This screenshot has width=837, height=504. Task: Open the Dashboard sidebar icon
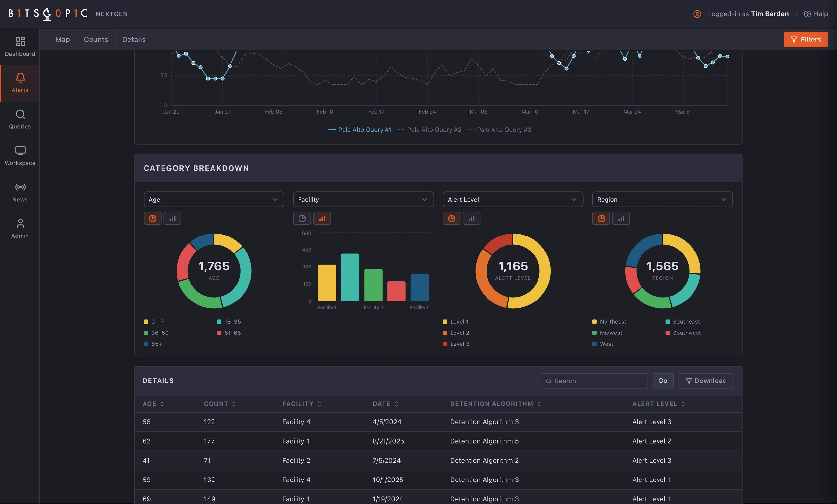click(20, 41)
